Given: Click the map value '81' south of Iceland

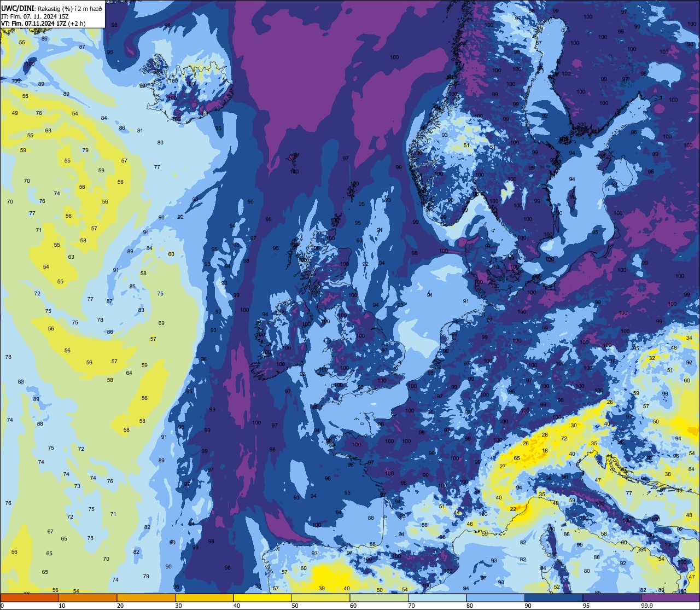Looking at the screenshot, I should point(140,131).
